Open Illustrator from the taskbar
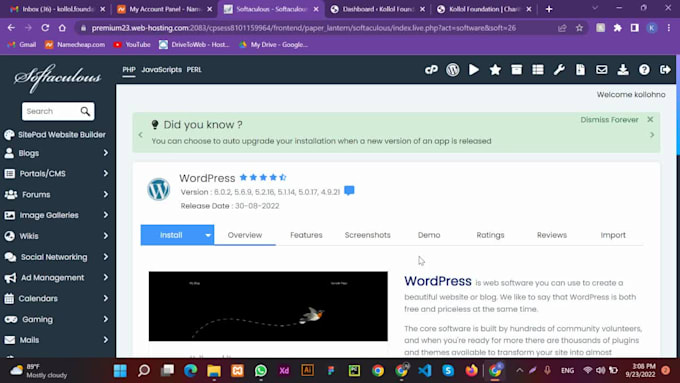The width and height of the screenshot is (680, 383). (x=307, y=370)
